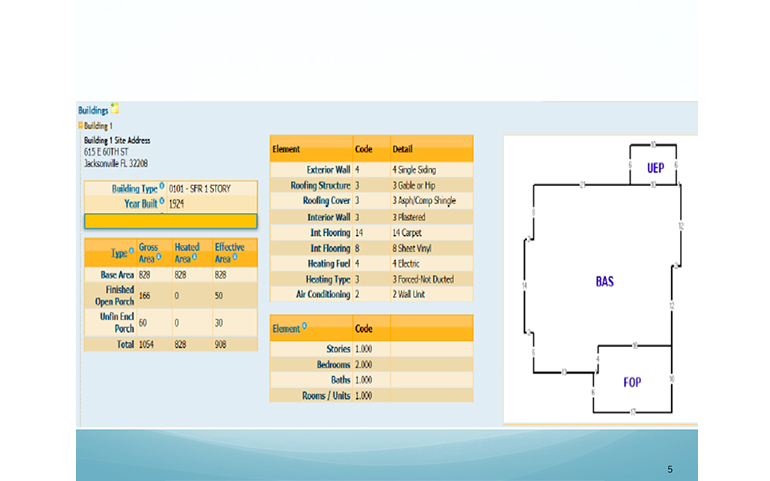Screen dimensions: 770x481
Task: Click the Year Built info icon
Action: 161,201
